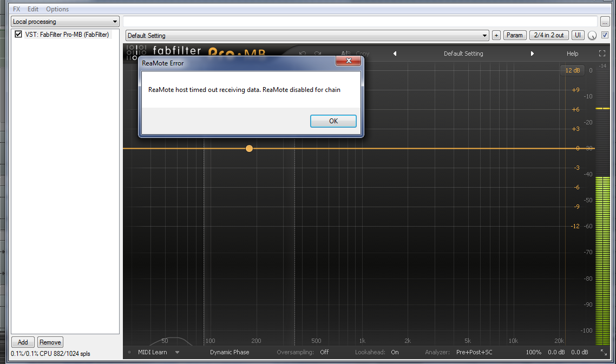The image size is (616, 364).
Task: Toggle the A/B comparison switch
Action: (346, 54)
